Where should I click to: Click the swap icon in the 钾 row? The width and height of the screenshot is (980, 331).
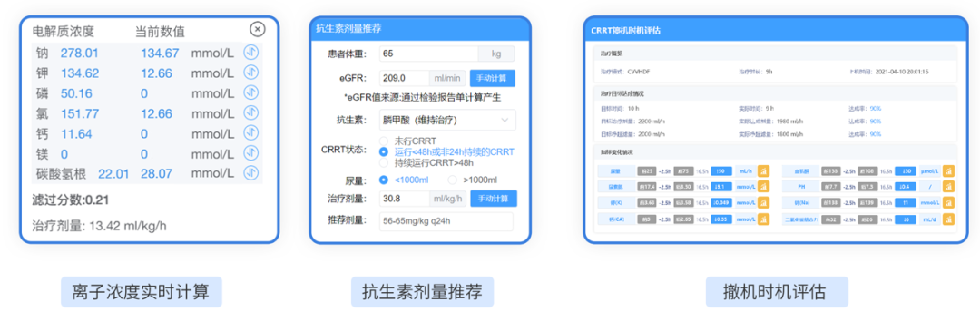tap(251, 73)
